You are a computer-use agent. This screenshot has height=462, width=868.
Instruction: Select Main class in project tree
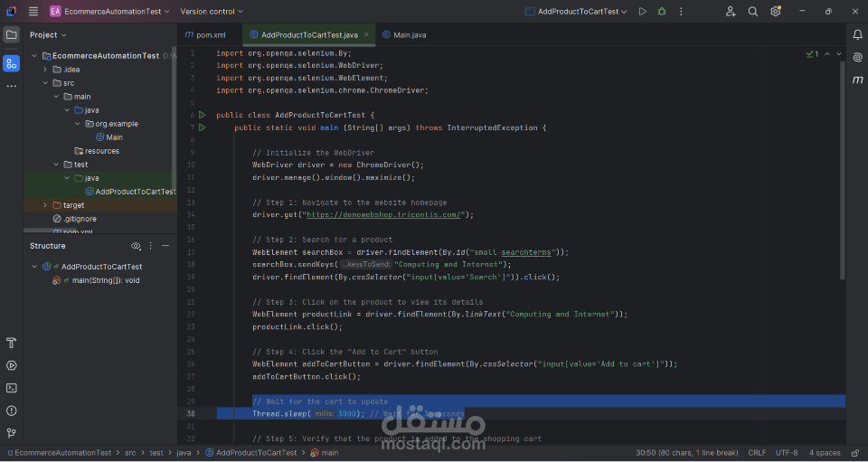[109, 137]
